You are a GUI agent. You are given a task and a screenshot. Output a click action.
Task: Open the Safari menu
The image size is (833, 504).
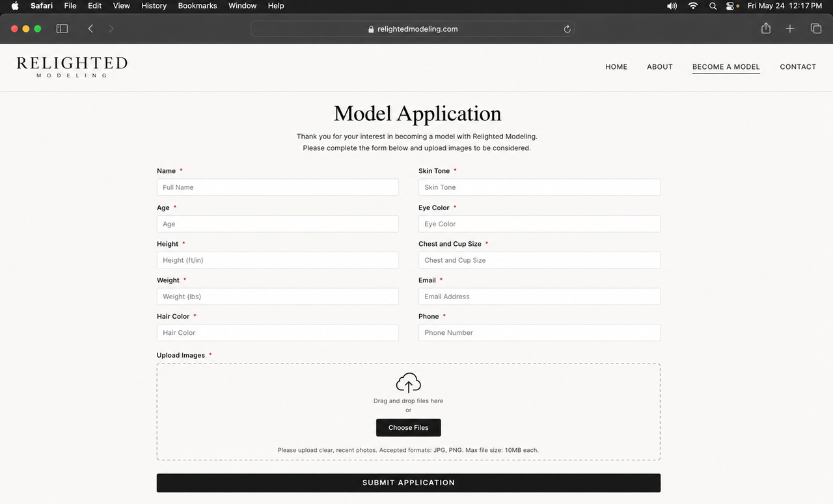(42, 6)
